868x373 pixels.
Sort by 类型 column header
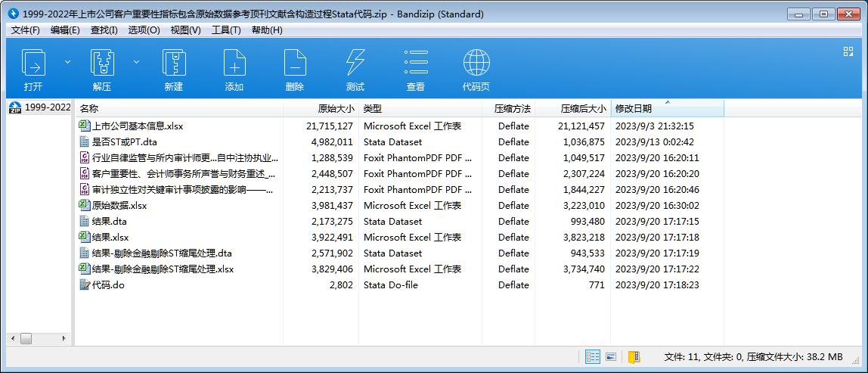pos(420,109)
